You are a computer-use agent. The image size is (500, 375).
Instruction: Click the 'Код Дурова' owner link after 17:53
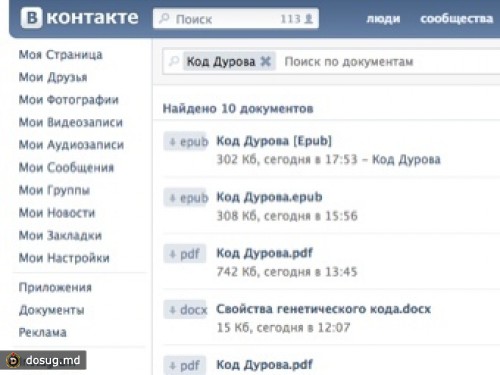click(406, 159)
